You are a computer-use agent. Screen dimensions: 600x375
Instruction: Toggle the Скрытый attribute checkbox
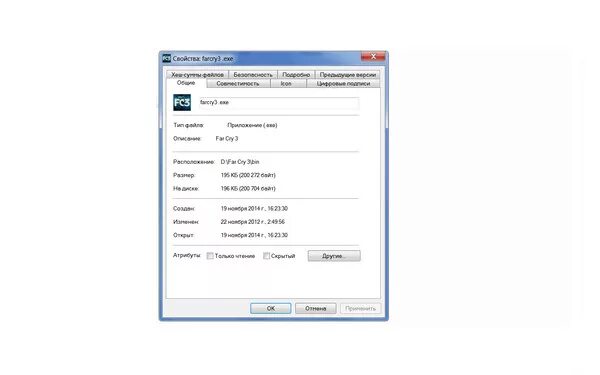[266, 256]
